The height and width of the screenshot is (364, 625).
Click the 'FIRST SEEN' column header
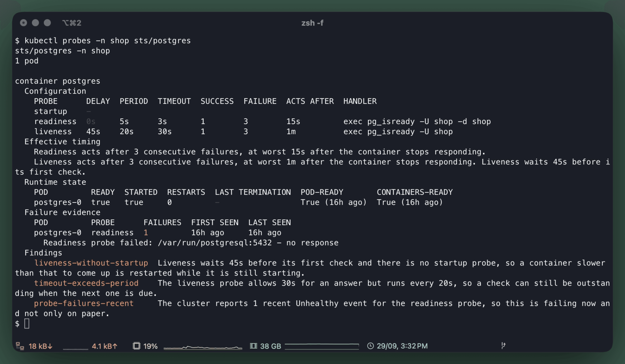(215, 222)
